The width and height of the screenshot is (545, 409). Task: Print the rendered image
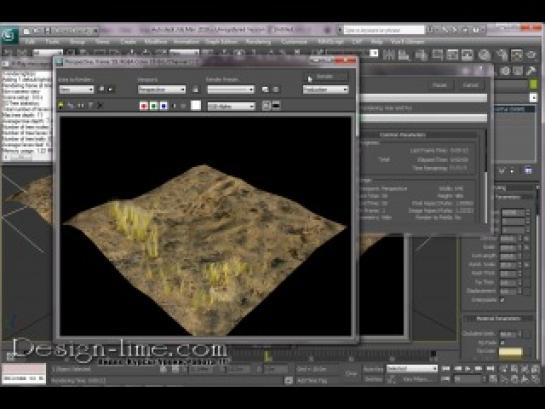90,105
